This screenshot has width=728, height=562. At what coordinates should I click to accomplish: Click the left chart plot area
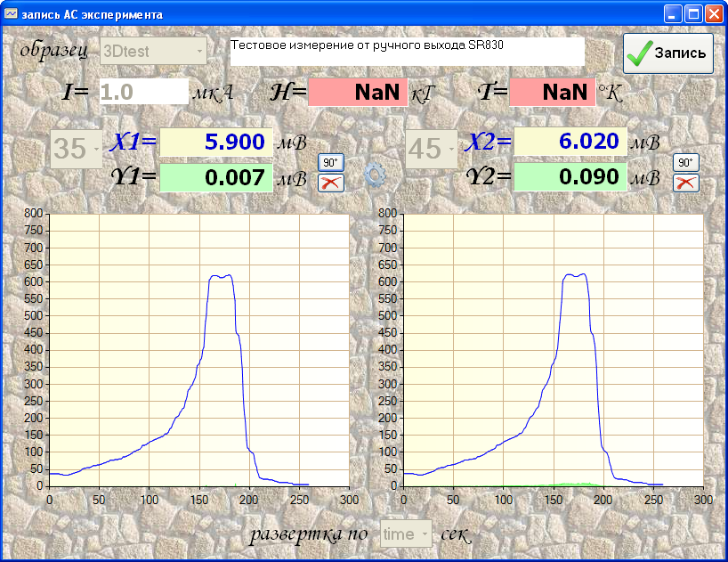[x=199, y=350]
